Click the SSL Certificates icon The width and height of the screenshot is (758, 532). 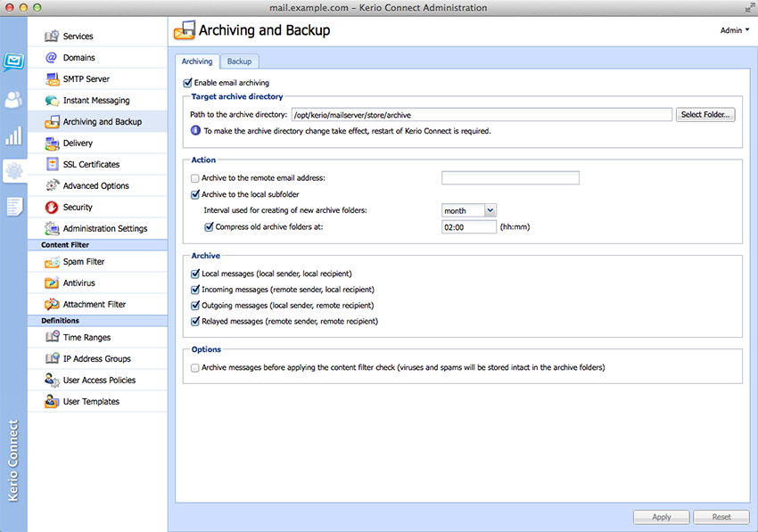click(x=53, y=164)
